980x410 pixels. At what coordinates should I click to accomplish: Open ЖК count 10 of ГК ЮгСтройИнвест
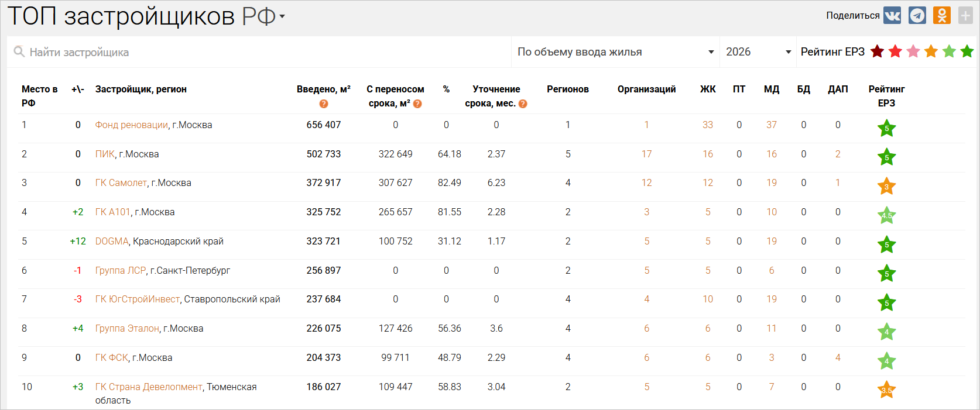(708, 299)
